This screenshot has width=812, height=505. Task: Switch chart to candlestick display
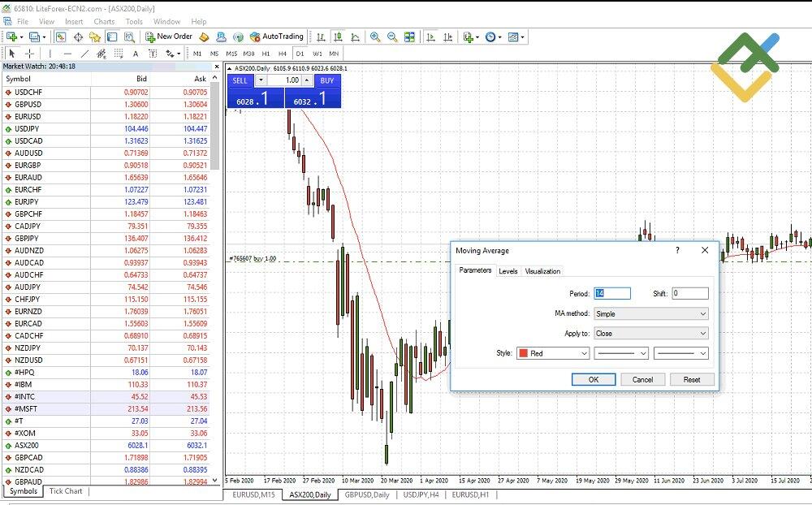(x=338, y=37)
